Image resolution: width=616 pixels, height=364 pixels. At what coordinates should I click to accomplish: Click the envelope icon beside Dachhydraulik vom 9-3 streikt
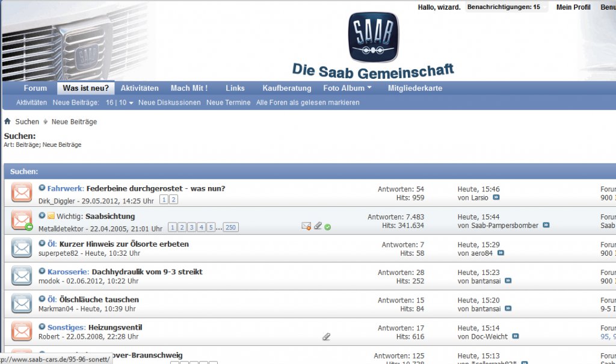pos(22,276)
